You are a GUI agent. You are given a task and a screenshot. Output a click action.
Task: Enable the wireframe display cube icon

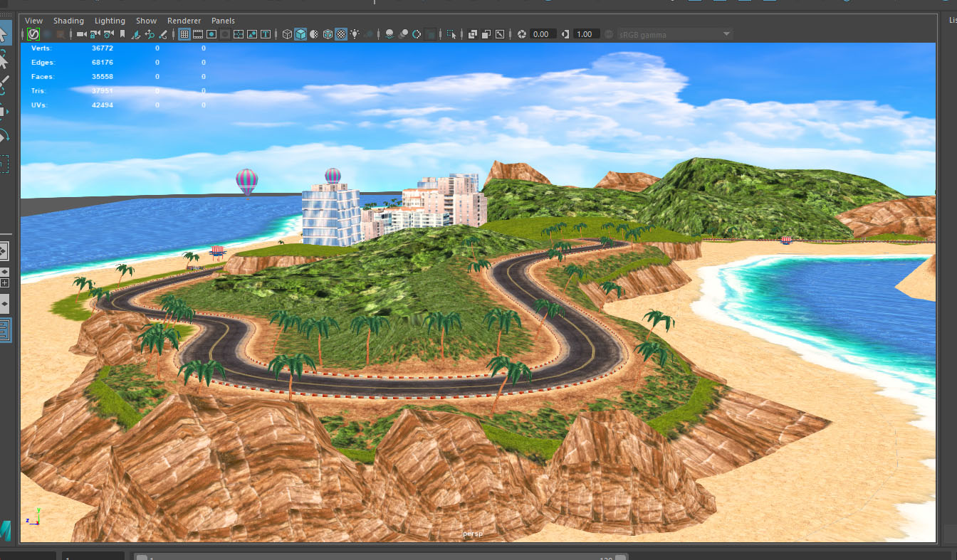point(287,34)
